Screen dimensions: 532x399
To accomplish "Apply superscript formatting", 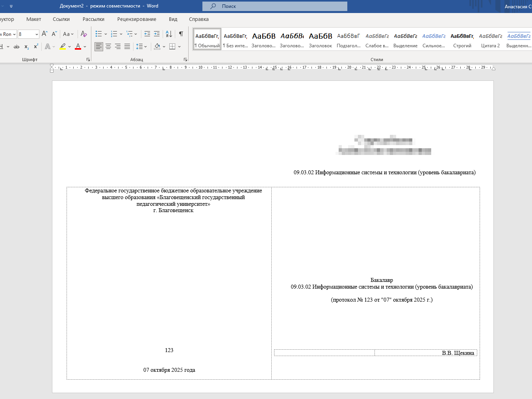I will coord(36,47).
